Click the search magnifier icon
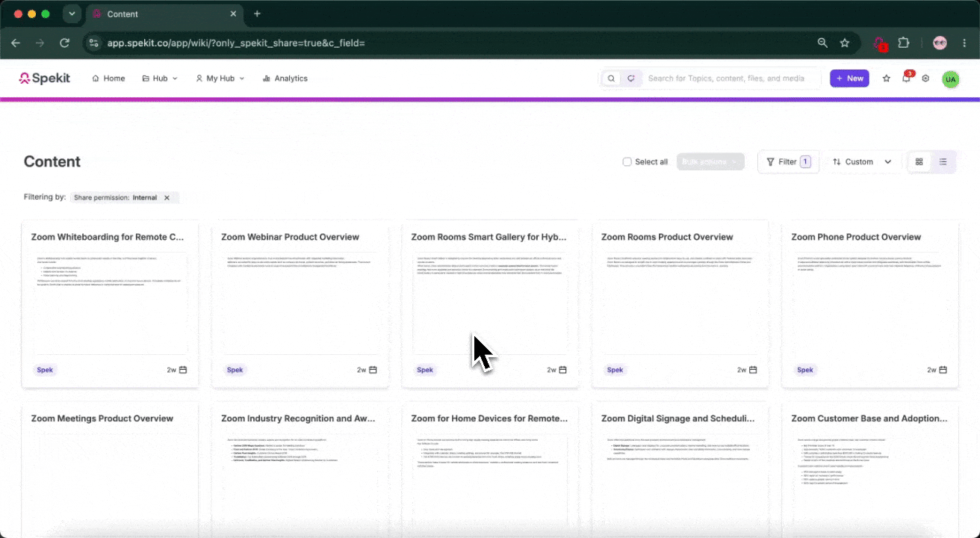Image resolution: width=980 pixels, height=538 pixels. coord(611,78)
